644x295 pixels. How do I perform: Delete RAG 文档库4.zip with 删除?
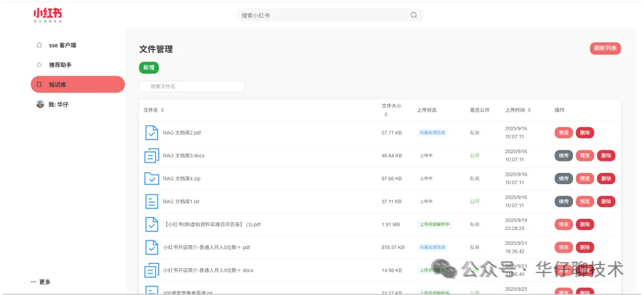(x=606, y=178)
